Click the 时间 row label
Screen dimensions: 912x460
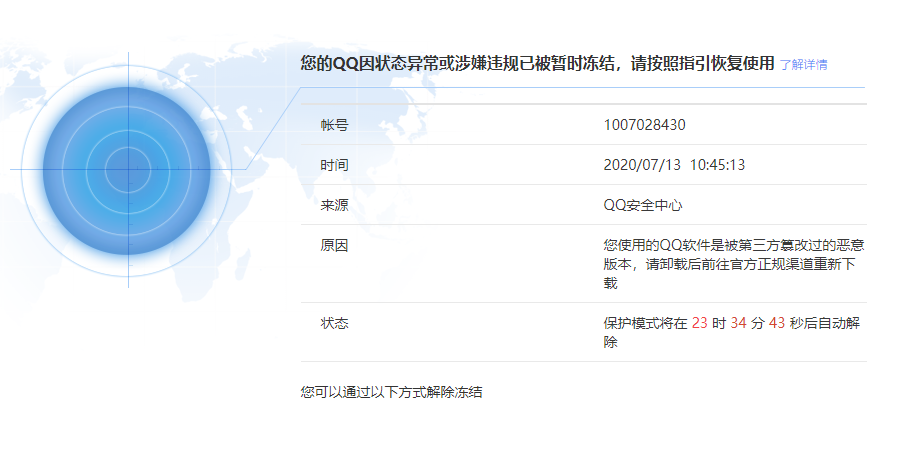[334, 165]
